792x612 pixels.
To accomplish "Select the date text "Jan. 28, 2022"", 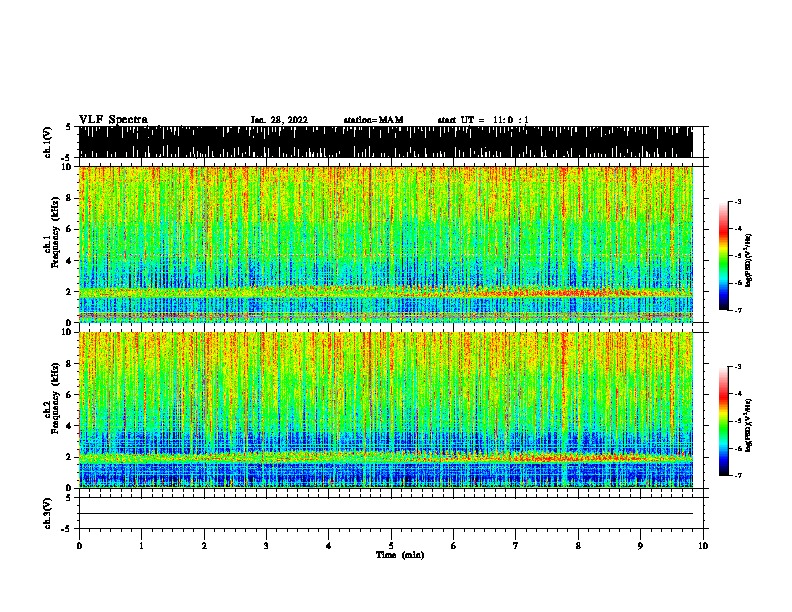I will 279,120.
